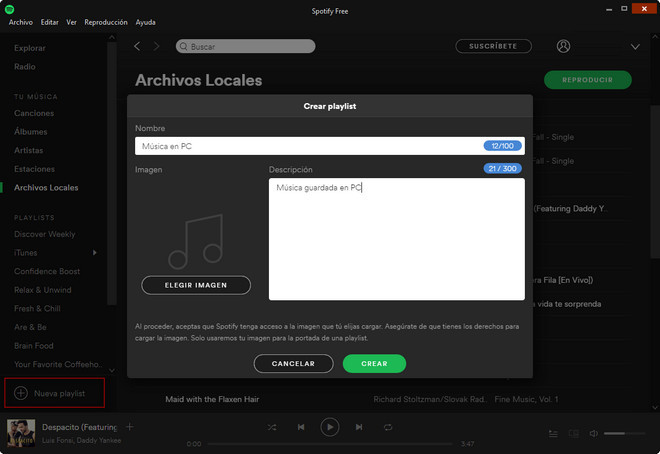Open the devices available icon

pos(574,433)
